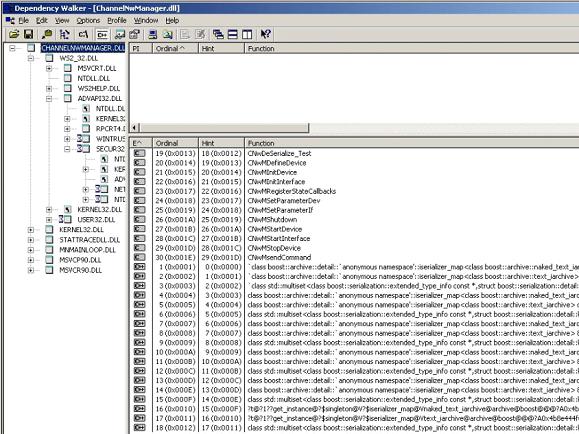Click the C icon for CNwMShutdown
The width and height of the screenshot is (579, 434).
[139, 219]
